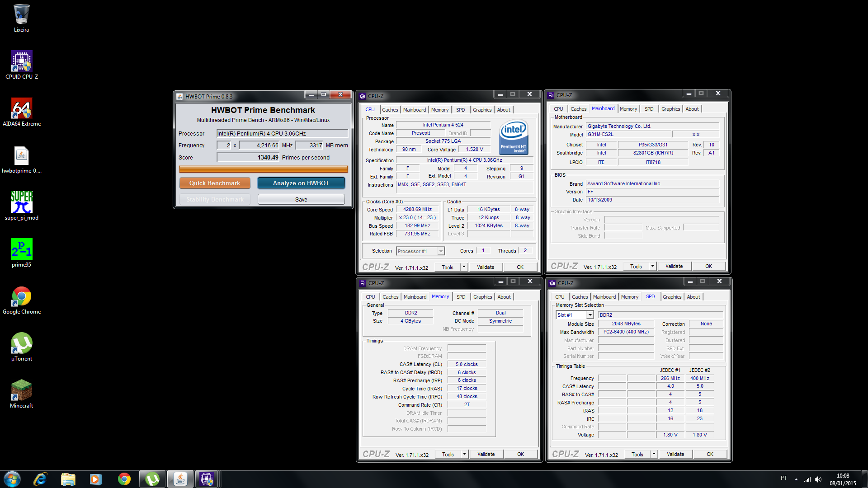The height and width of the screenshot is (488, 868).
Task: Click the Score value field 1340.49
Action: coord(248,157)
